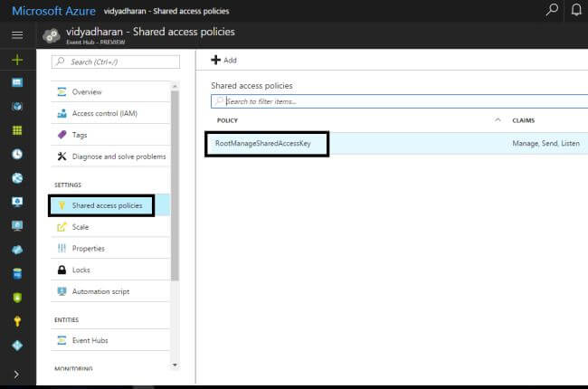Click menu scrollbar up arrow
Screen dimensions: 588x389
tap(175, 86)
